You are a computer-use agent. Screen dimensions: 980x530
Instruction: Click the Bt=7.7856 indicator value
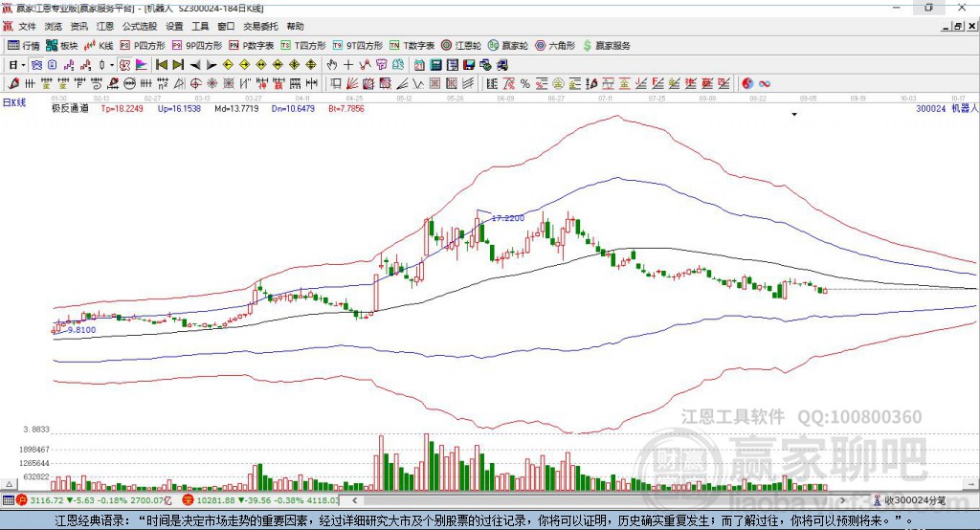pos(346,108)
